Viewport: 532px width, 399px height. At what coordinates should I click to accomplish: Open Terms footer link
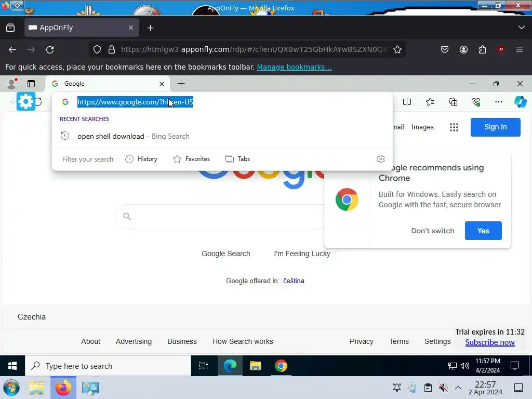398,341
